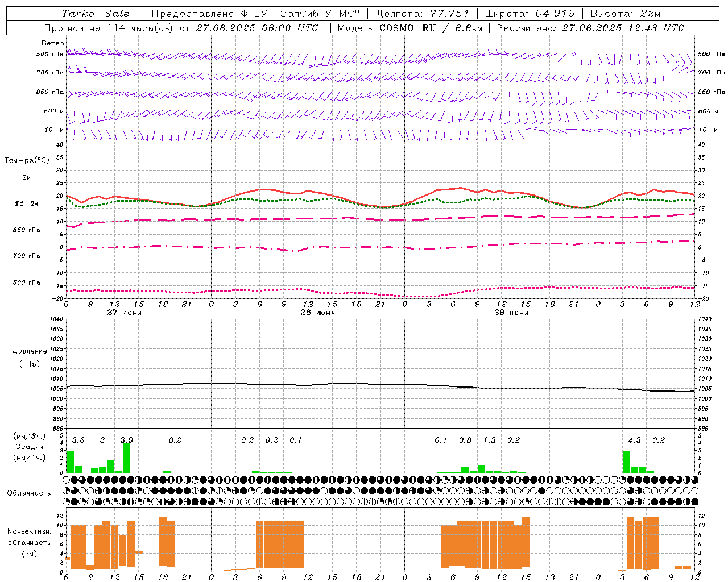Click the black pressure curve line
Viewport: 728px width, 582px height.
coord(381,384)
